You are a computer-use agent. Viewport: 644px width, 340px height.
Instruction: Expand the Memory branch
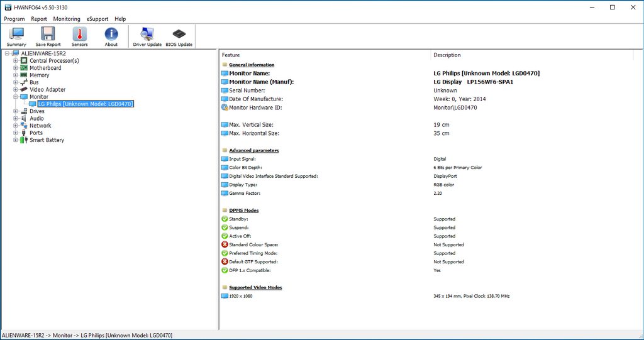(16, 75)
